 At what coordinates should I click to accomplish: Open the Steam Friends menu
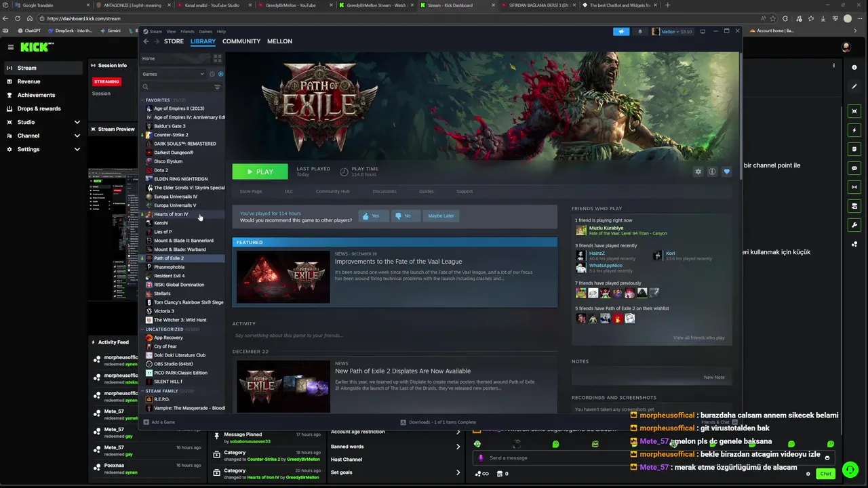pos(187,31)
